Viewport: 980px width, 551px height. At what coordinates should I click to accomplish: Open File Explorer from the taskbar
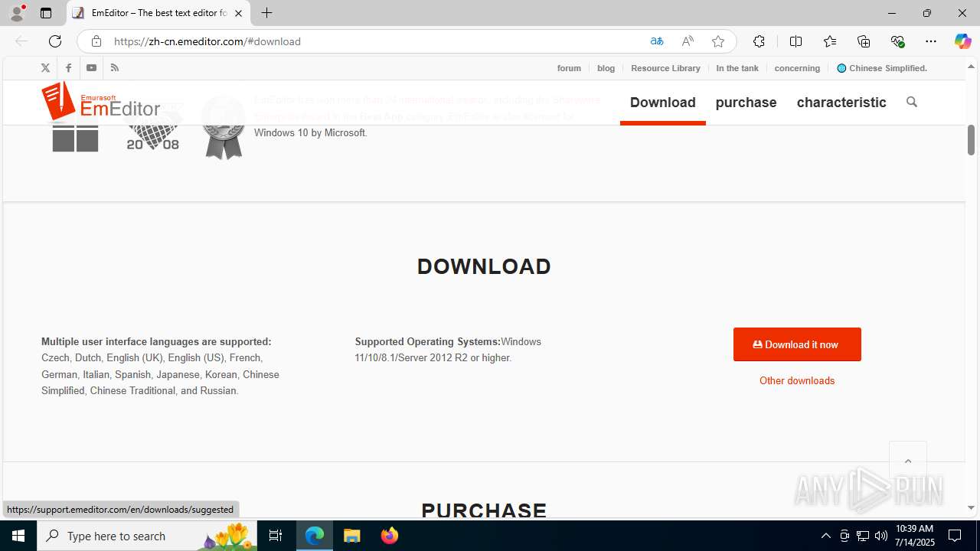(x=352, y=536)
